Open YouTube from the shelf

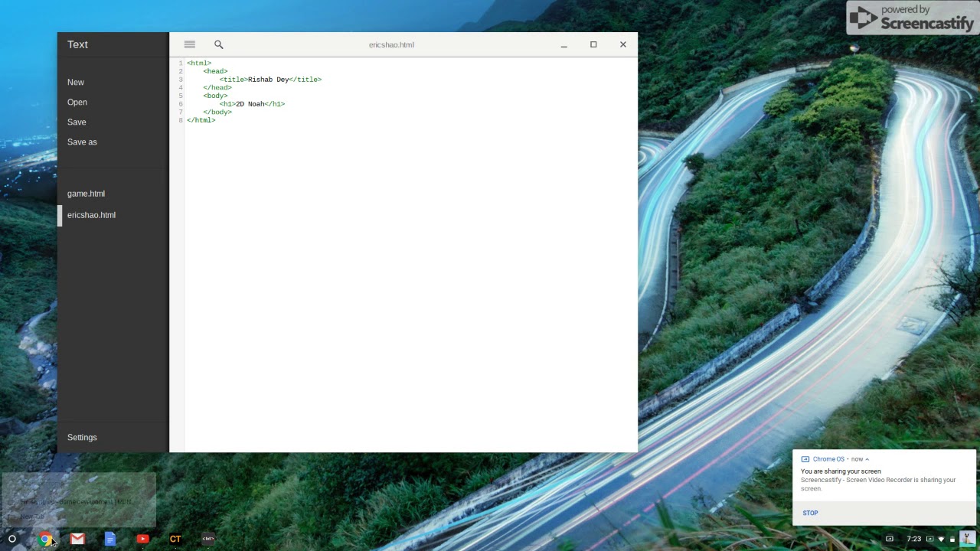[x=142, y=539]
